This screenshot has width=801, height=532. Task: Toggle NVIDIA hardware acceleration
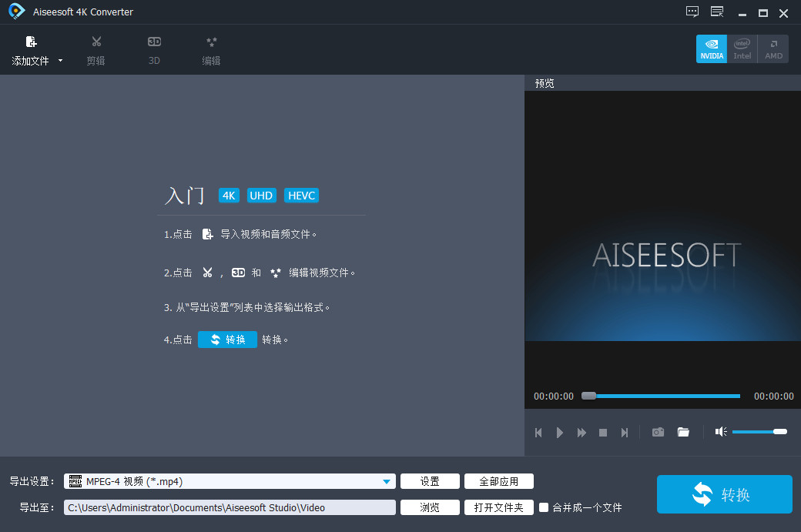[x=712, y=49]
